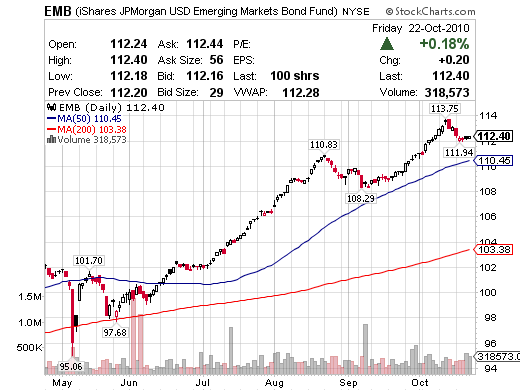Screen dimensions: 520x391
Task: Click the 96 price axis label
Action: 491,343
